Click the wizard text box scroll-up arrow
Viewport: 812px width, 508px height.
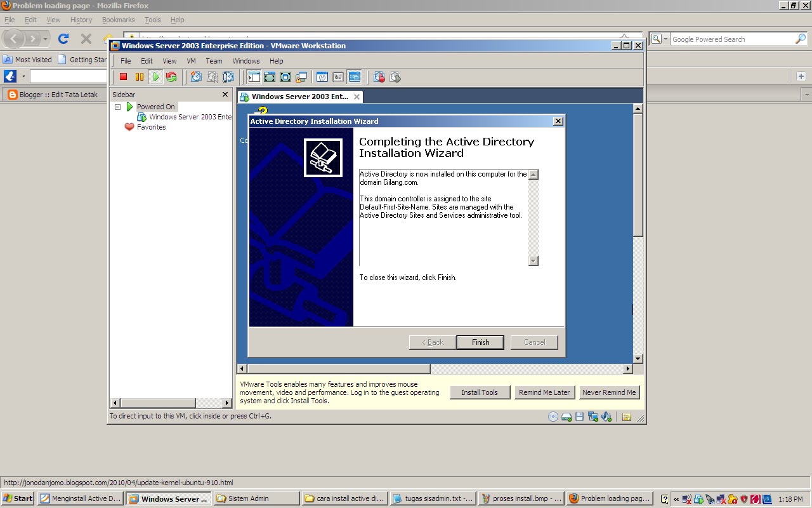tap(533, 174)
